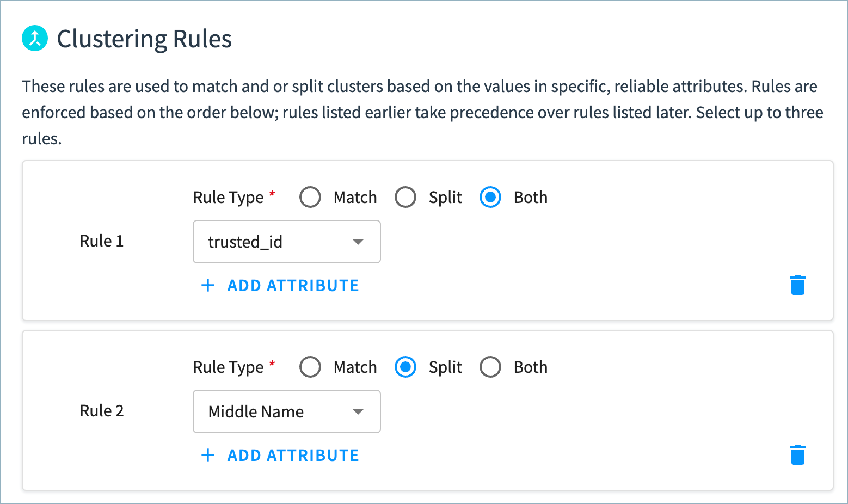This screenshot has height=504, width=848.
Task: Click the Rule 2 label
Action: pos(102,410)
